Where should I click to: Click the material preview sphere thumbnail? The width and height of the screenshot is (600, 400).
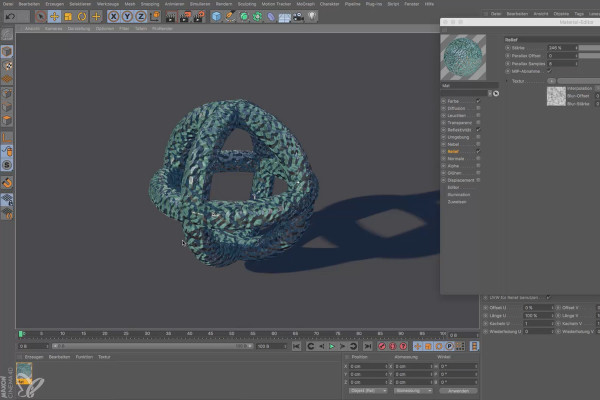pos(463,57)
